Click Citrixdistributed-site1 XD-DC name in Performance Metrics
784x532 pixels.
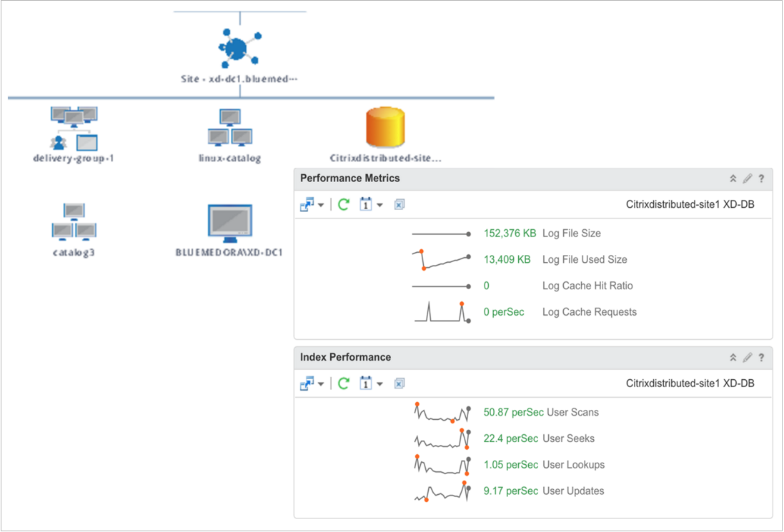pos(690,204)
